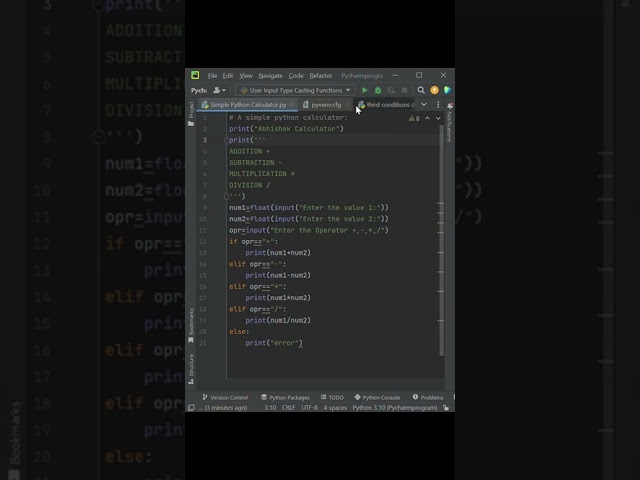
Task: Go to next highlighted error arrow
Action: pyautogui.click(x=438, y=118)
